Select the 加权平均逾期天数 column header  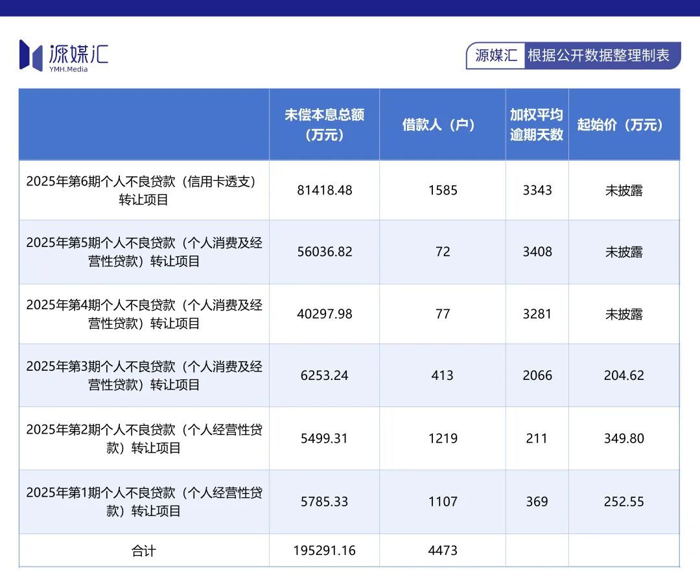click(x=537, y=124)
